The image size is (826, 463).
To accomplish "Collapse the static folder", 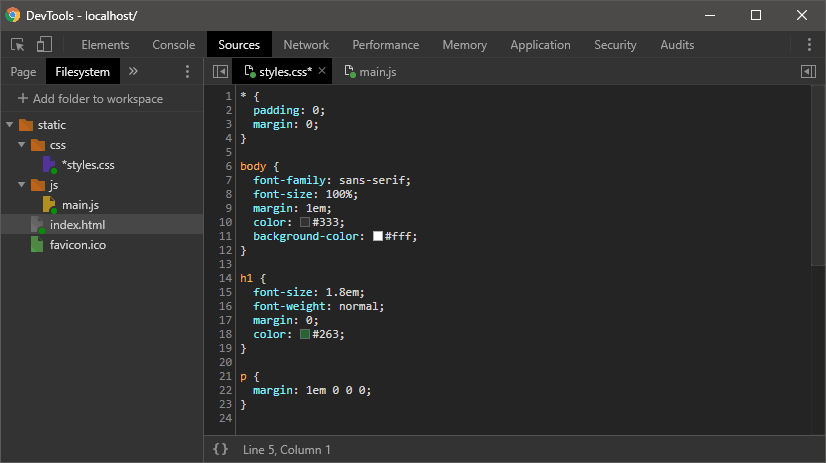I will click(x=10, y=125).
